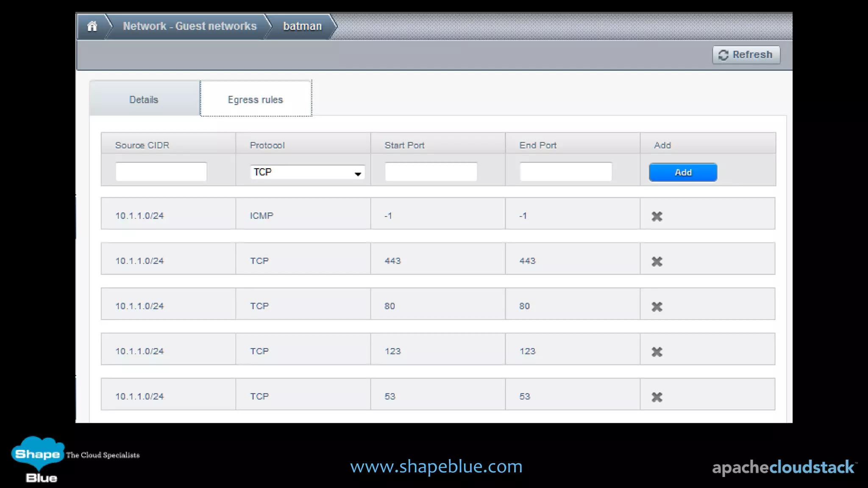Select the Egress rules tab

[x=256, y=98]
